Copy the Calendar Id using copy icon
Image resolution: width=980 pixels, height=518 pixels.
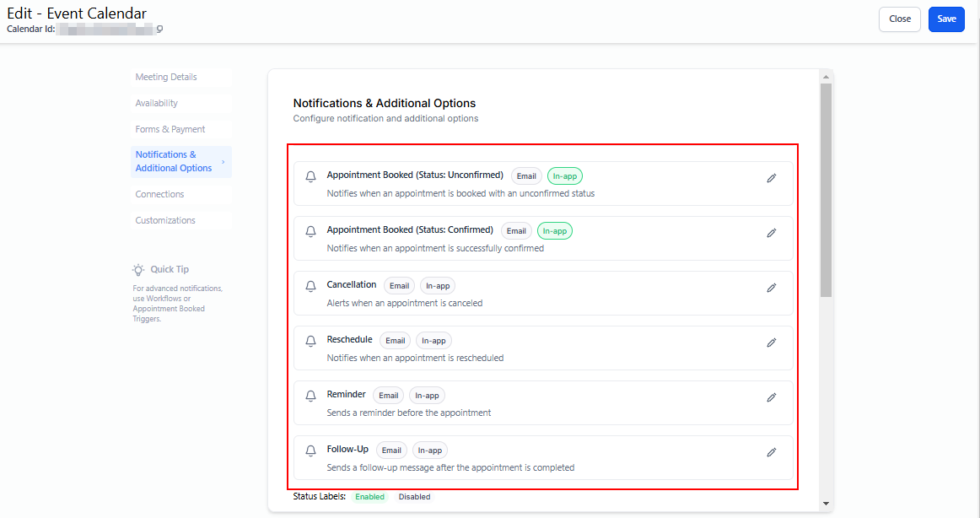(159, 30)
